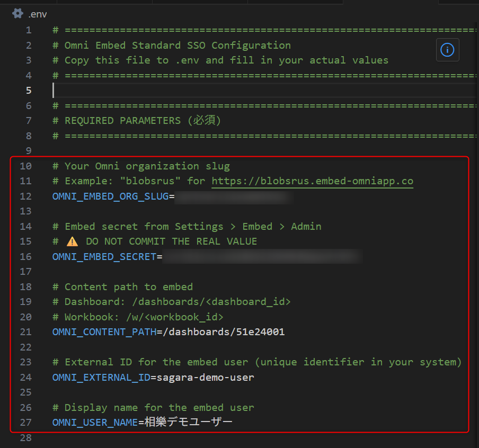Screen dimensions: 479x448
Task: Click the blue info circle icon
Action: [x=447, y=50]
